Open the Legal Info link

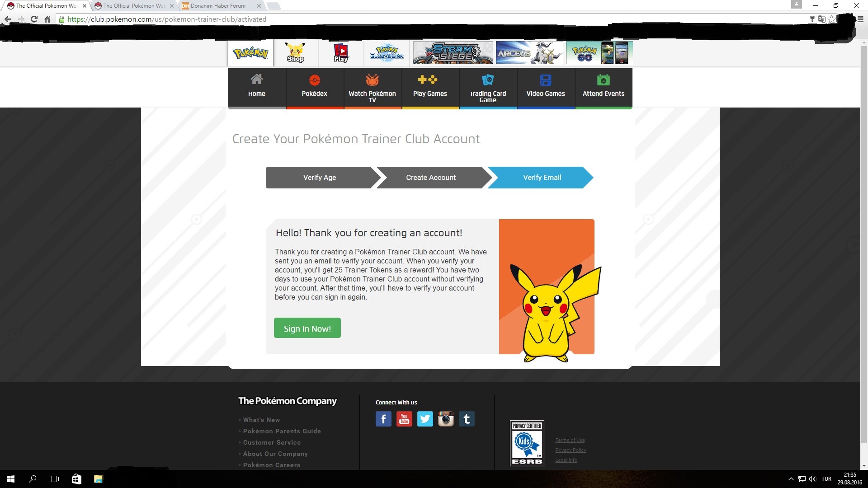566,460
